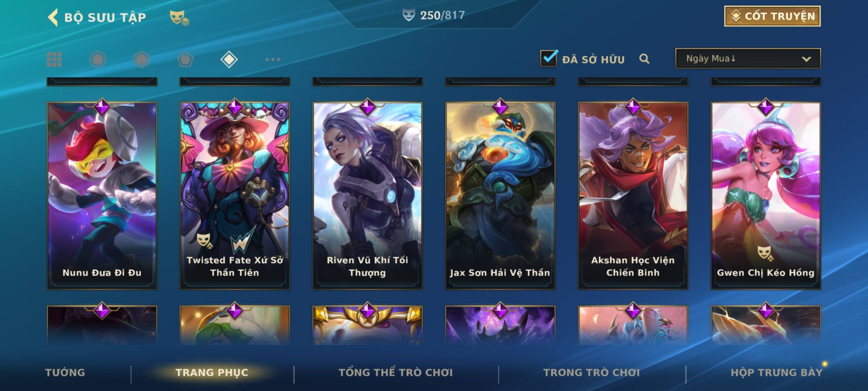868x391 pixels.
Task: Open the Hộp Trưng Bày tab
Action: [776, 373]
